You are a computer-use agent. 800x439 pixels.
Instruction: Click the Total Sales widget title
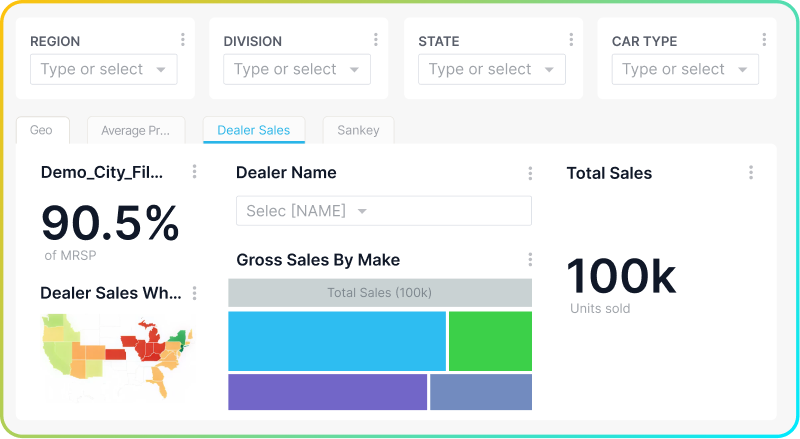pos(609,173)
